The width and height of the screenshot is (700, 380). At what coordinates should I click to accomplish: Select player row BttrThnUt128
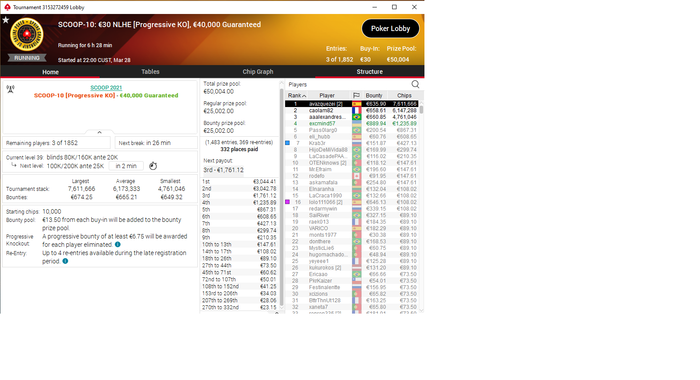351,300
